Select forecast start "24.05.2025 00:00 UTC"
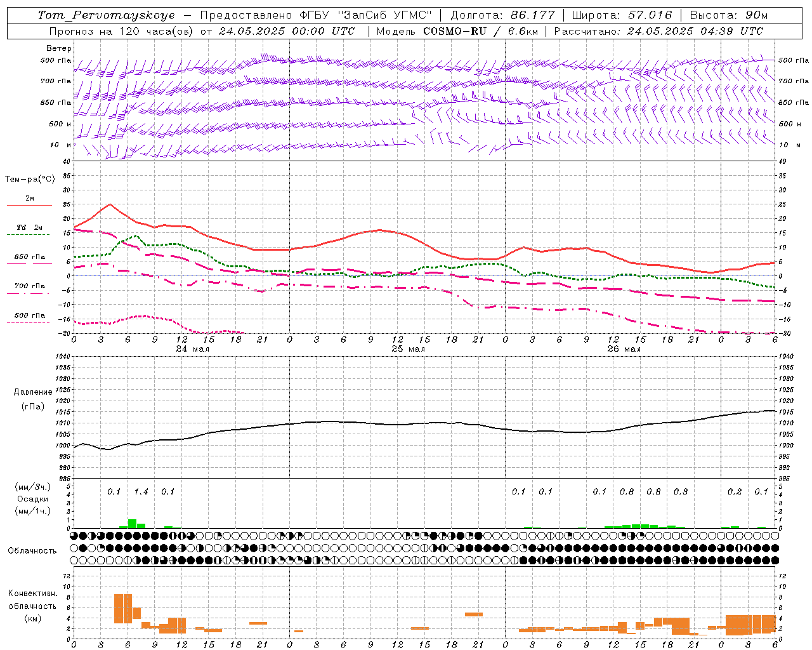This screenshot has width=812, height=650. (287, 31)
